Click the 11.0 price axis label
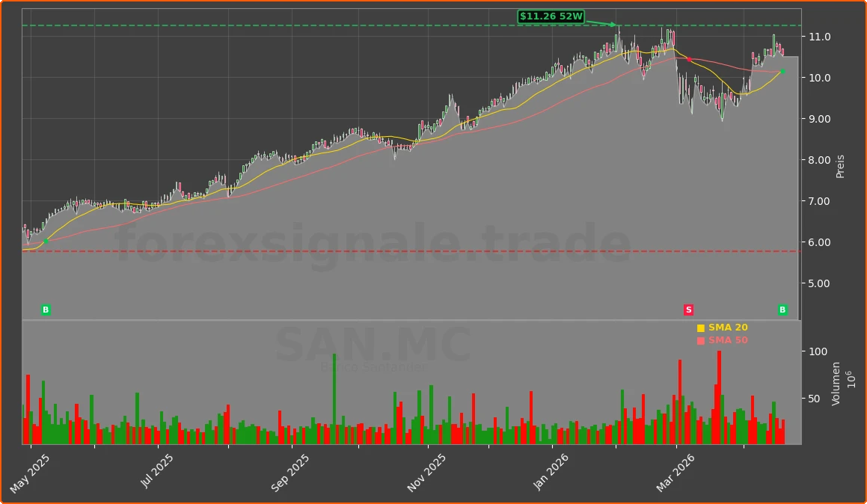The image size is (867, 504). (819, 37)
